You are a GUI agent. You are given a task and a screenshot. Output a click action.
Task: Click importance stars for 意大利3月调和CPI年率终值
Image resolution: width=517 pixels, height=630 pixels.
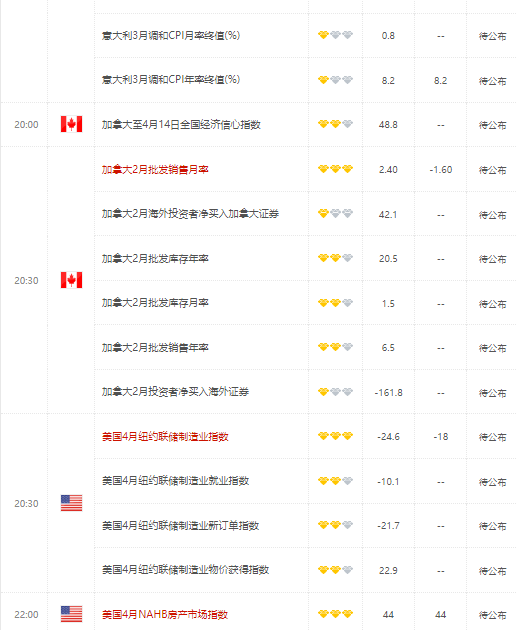click(x=335, y=80)
